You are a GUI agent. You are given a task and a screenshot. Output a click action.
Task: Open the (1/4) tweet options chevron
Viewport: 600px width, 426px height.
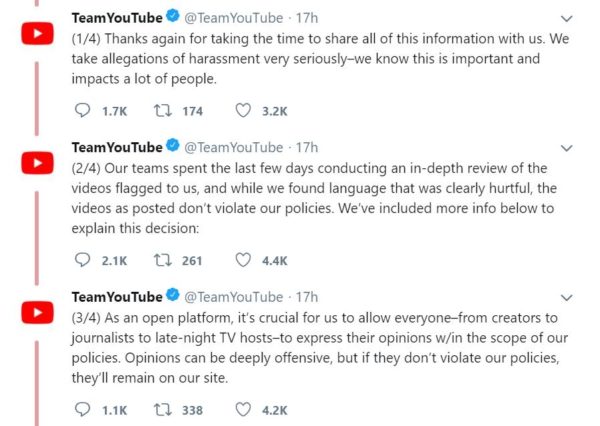(x=567, y=18)
